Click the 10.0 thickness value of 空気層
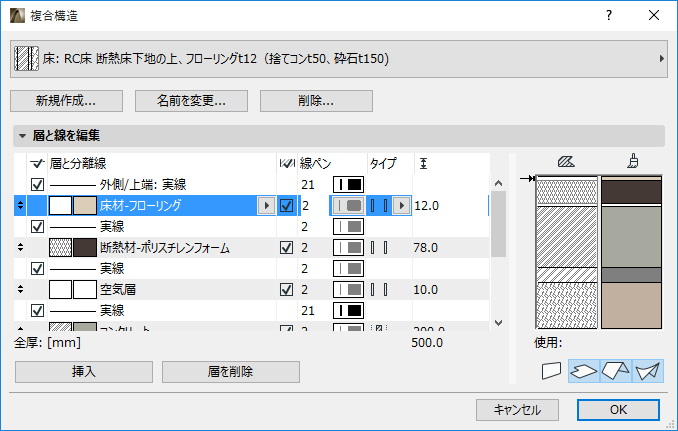The image size is (678, 431). coord(425,290)
